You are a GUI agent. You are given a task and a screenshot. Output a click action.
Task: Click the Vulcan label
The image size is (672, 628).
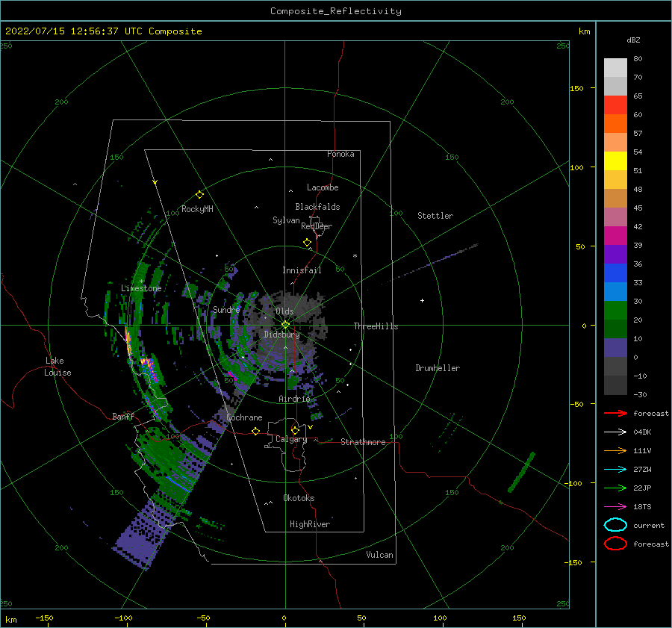380,555
